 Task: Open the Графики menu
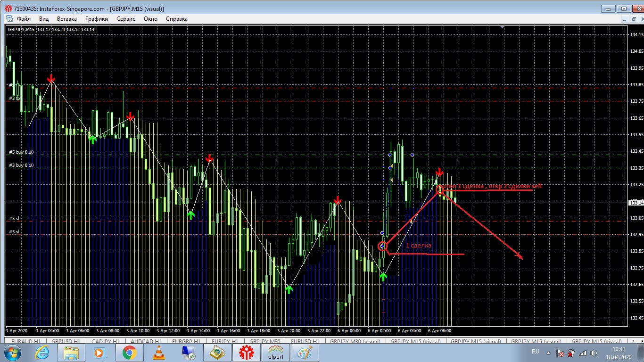97,19
